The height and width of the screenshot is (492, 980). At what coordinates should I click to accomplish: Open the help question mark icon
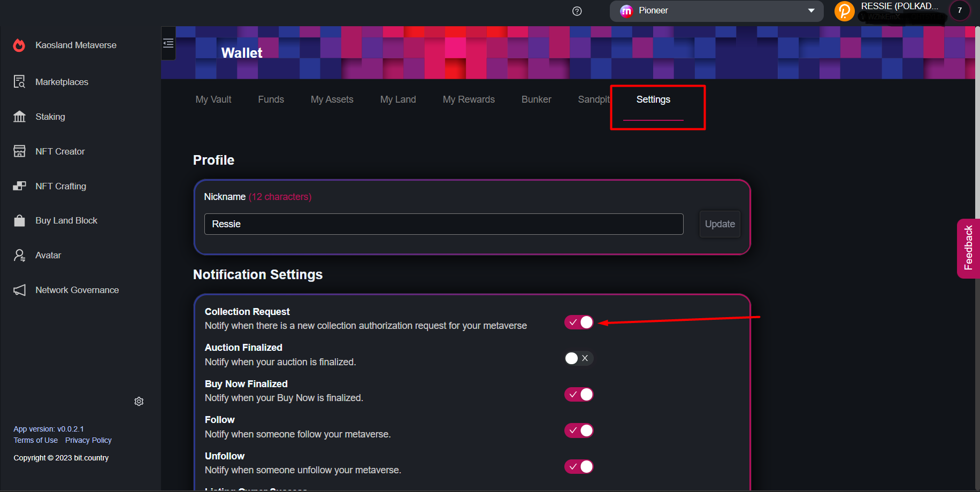point(577,11)
